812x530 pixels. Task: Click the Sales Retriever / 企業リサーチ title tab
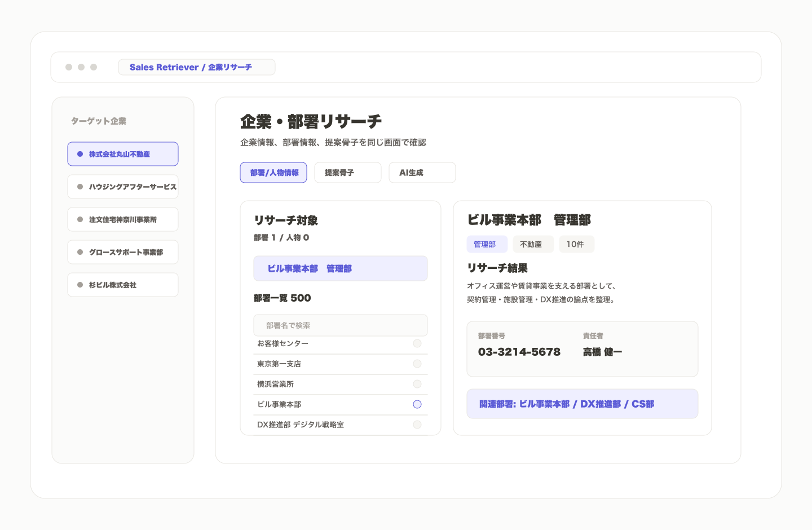(x=197, y=67)
